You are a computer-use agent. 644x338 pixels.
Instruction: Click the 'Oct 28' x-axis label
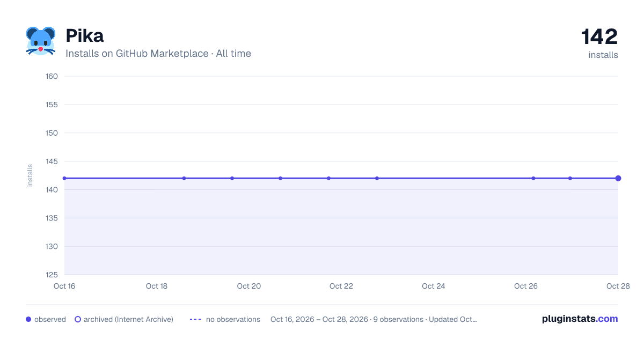618,286
